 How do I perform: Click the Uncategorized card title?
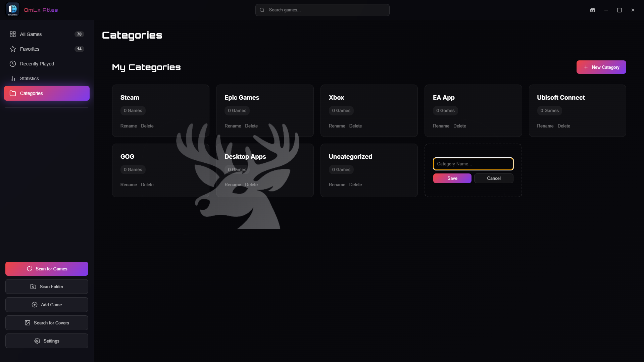350,157
